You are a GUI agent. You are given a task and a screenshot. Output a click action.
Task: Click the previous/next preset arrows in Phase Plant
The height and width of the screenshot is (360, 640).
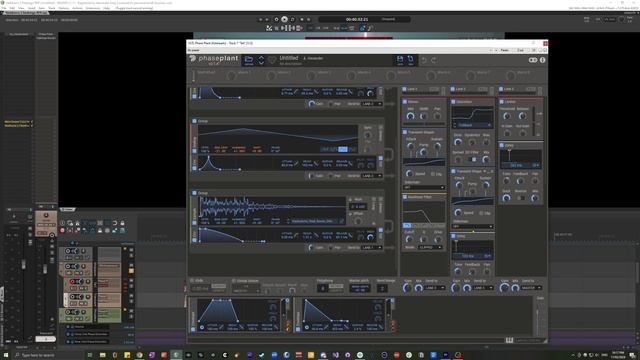(x=261, y=60)
